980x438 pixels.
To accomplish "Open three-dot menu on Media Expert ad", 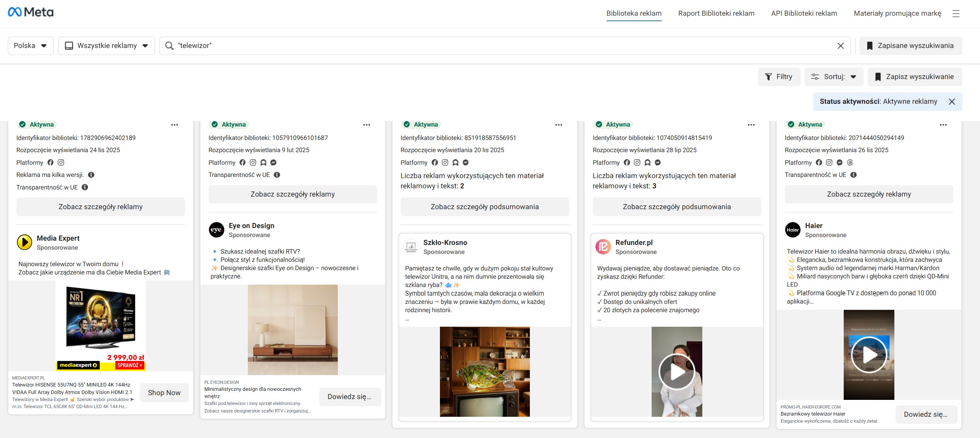I will [174, 125].
